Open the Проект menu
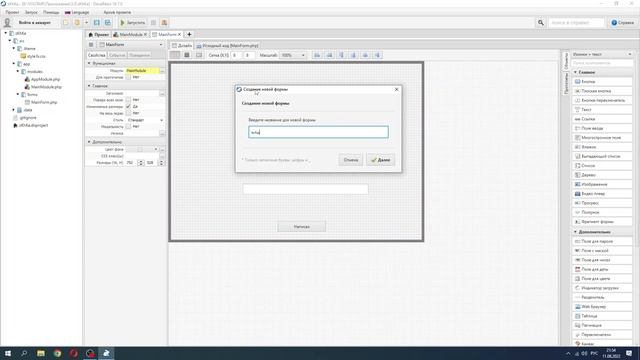The height and width of the screenshot is (360, 640). coord(12,12)
